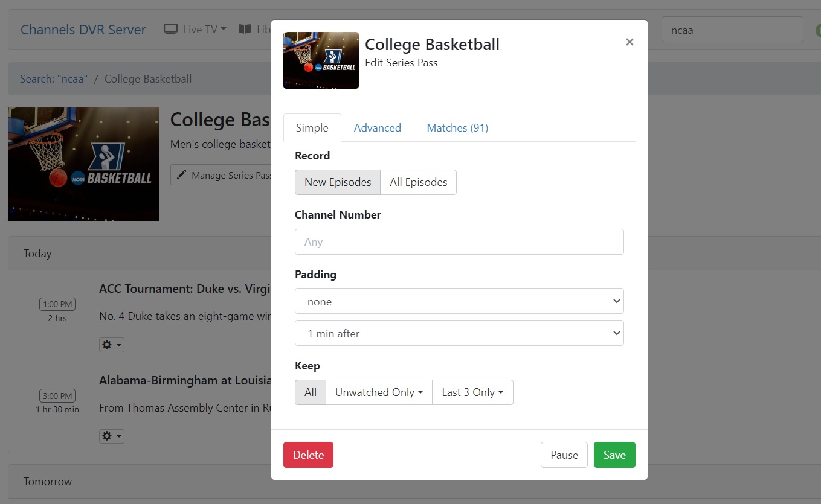Screen dimensions: 821x504
Task: Click the red Delete button
Action: pyautogui.click(x=308, y=455)
